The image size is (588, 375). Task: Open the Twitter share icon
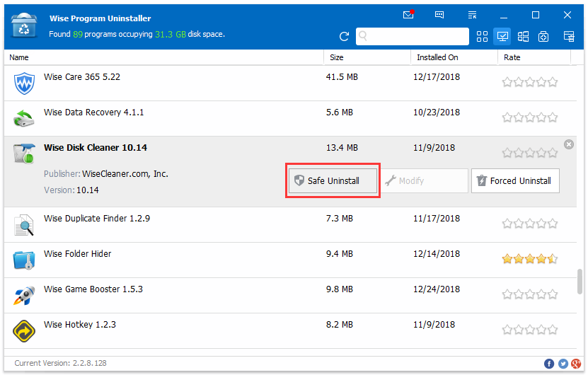[563, 364]
